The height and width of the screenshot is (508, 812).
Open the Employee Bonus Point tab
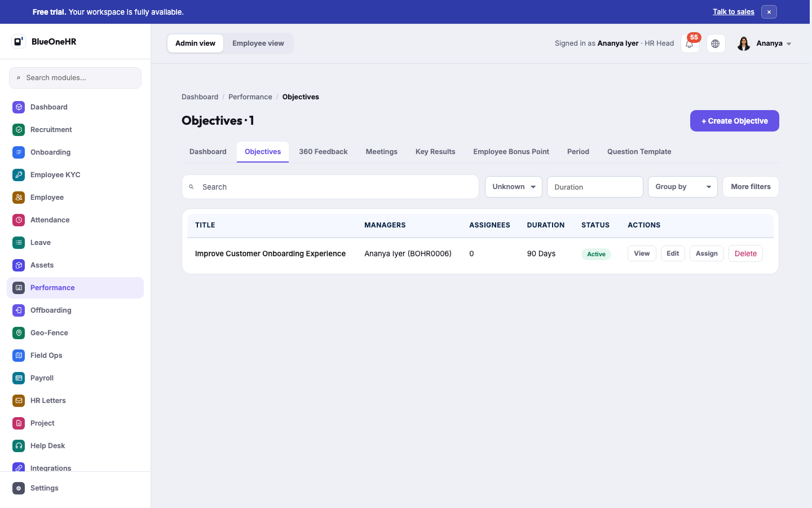point(511,152)
